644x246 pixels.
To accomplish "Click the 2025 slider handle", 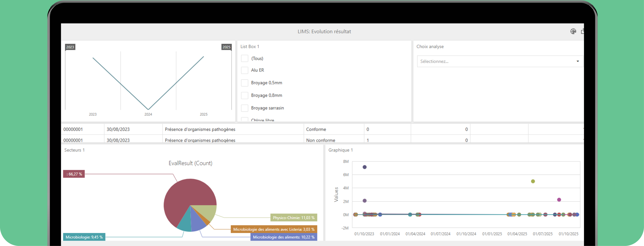I will click(x=227, y=47).
